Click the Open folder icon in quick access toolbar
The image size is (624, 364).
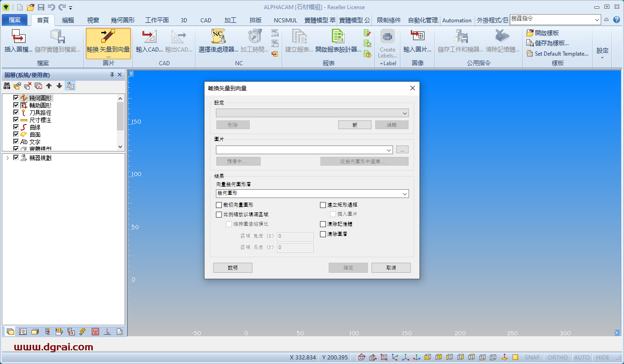click(x=31, y=7)
